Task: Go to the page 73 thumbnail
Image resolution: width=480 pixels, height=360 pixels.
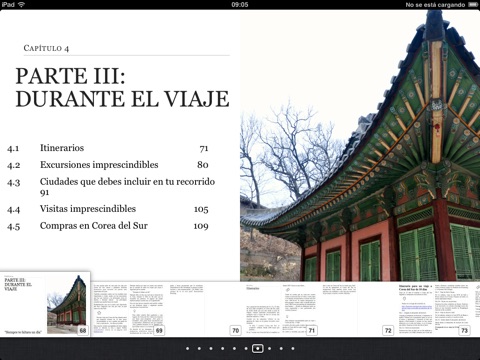Action: coord(434,309)
